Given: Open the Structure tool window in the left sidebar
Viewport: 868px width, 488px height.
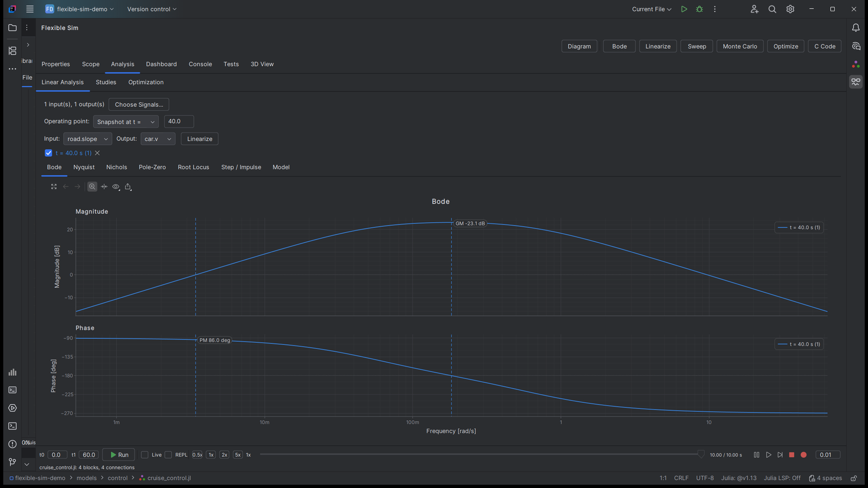Looking at the screenshot, I should (12, 51).
